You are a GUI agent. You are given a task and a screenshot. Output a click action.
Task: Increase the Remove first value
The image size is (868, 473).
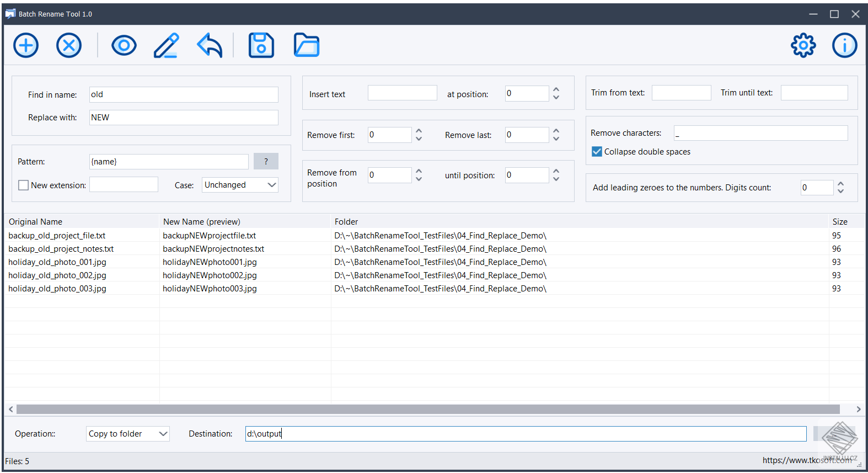[x=419, y=131]
